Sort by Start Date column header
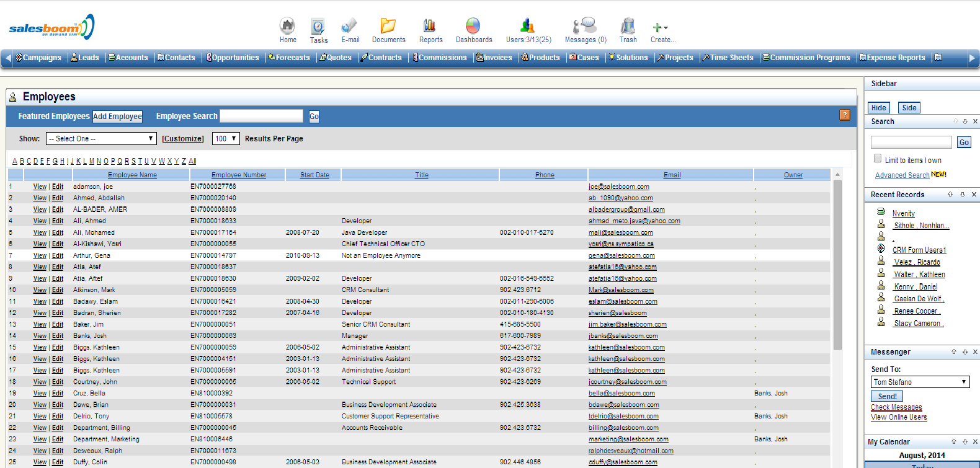The width and height of the screenshot is (980, 468). (314, 175)
